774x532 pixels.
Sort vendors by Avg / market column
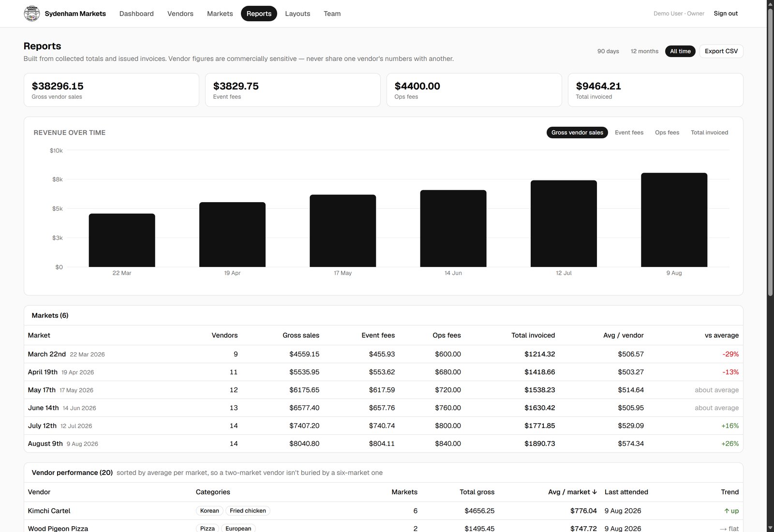coord(572,492)
